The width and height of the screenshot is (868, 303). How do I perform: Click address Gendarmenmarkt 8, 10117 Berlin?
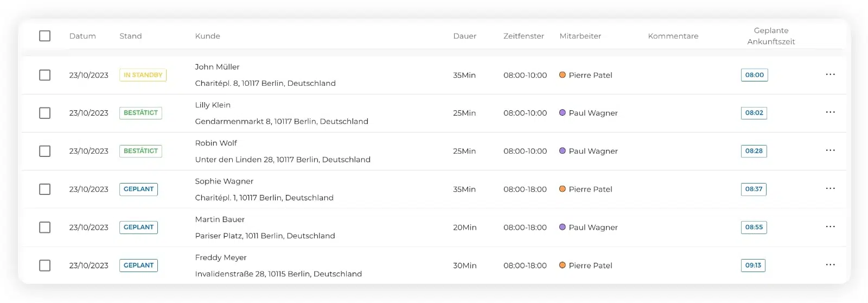pos(282,121)
